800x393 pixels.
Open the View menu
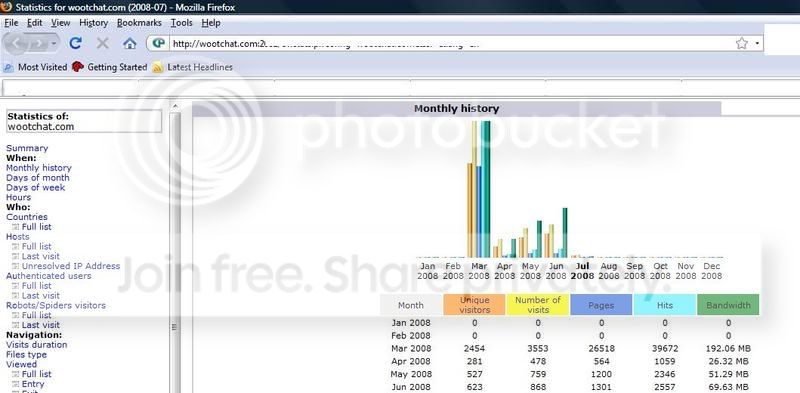[61, 23]
